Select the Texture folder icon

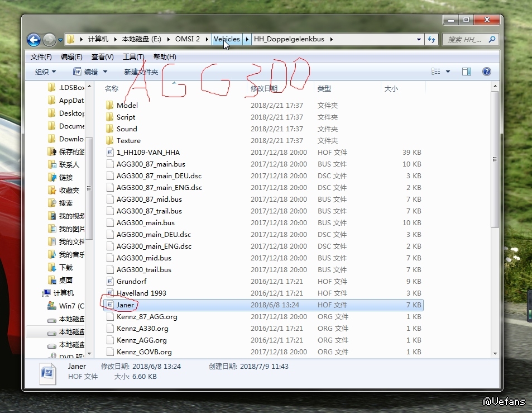point(109,140)
